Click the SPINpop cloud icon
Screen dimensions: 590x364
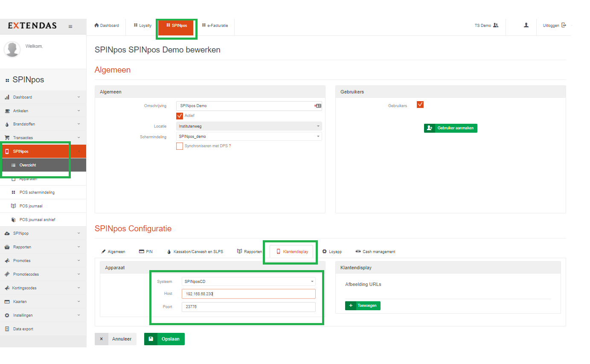tap(7, 233)
